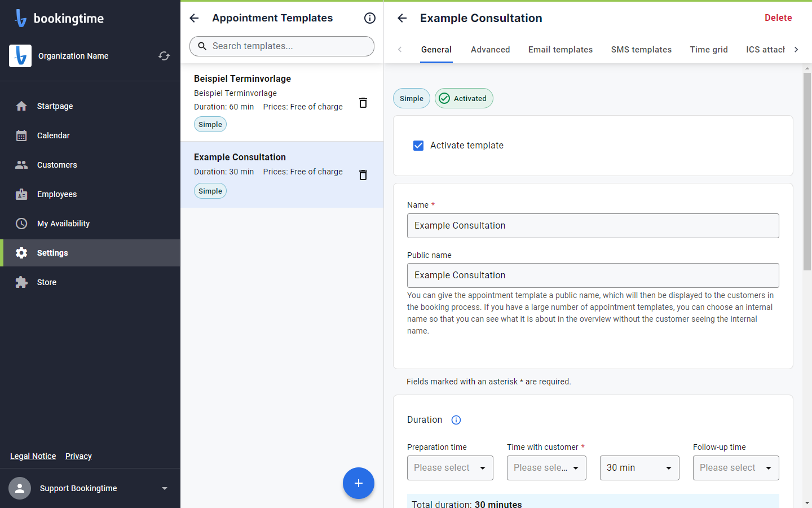Click the Public name input field

pyautogui.click(x=593, y=275)
